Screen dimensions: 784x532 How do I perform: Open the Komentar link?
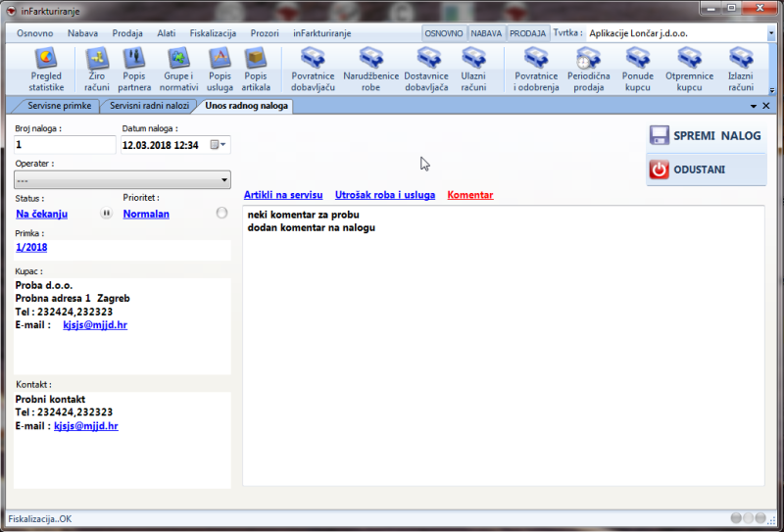click(470, 195)
